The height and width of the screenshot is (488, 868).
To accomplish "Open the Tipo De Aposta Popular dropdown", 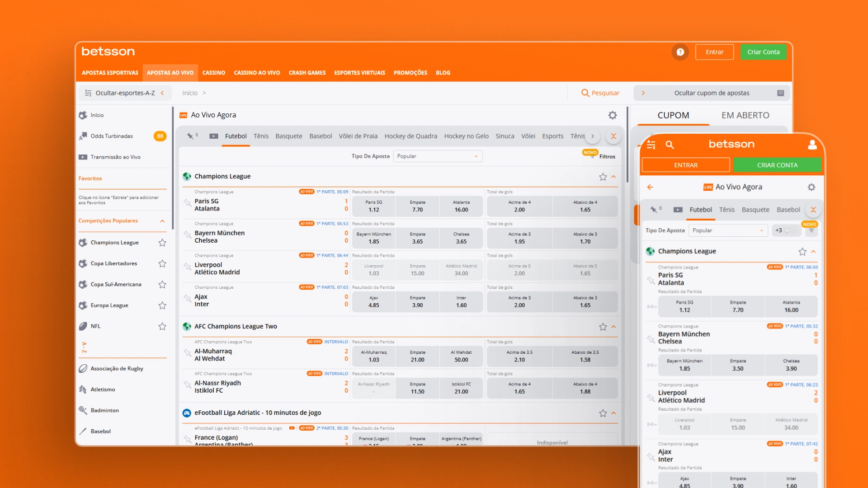I will point(437,156).
